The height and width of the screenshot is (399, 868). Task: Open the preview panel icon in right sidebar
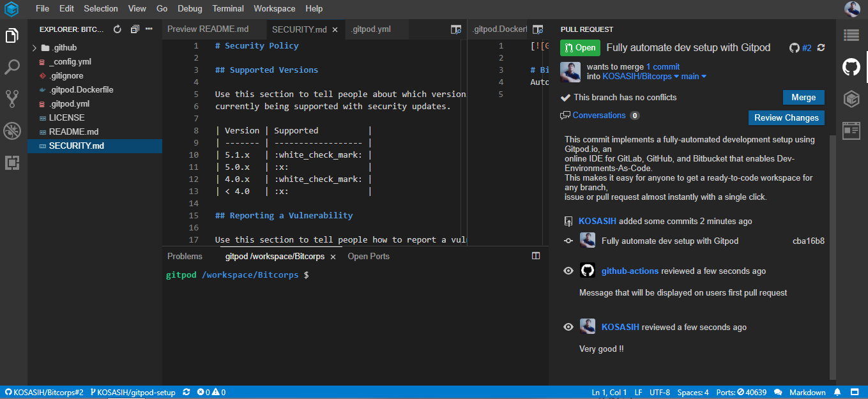click(x=851, y=131)
